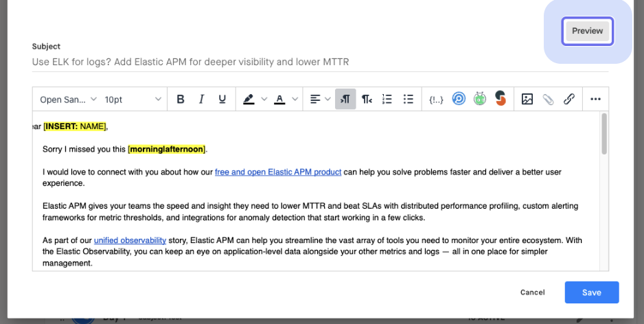
Task: Insert a bulleted list
Action: [409, 100]
